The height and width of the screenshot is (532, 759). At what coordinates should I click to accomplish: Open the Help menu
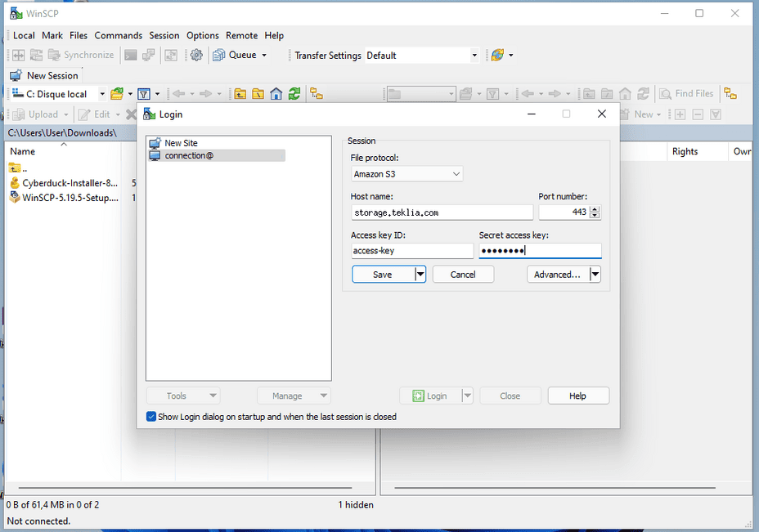pos(274,35)
